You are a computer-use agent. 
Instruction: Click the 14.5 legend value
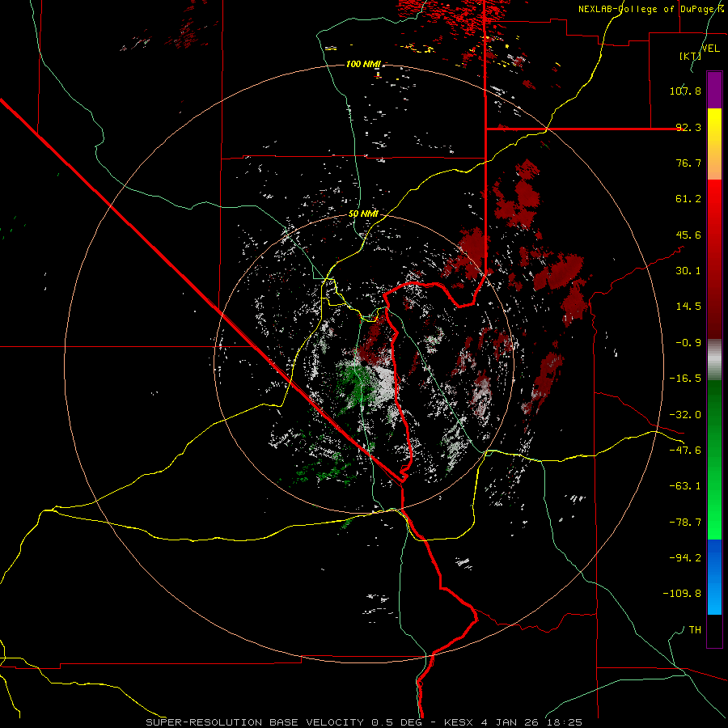click(688, 307)
